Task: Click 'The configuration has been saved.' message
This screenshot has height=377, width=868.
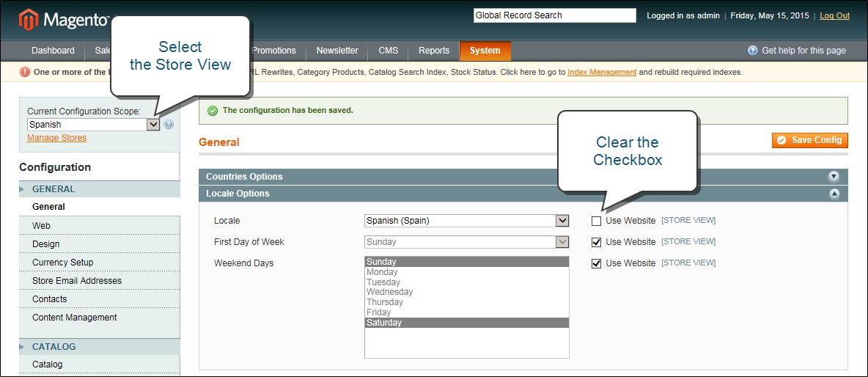Action: point(288,110)
